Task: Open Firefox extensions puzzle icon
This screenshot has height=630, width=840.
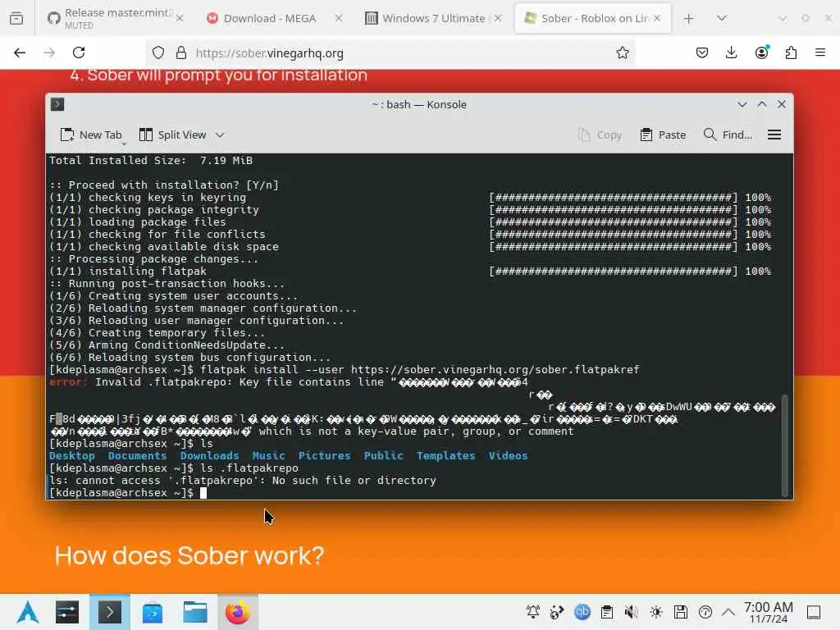Action: coord(791,52)
